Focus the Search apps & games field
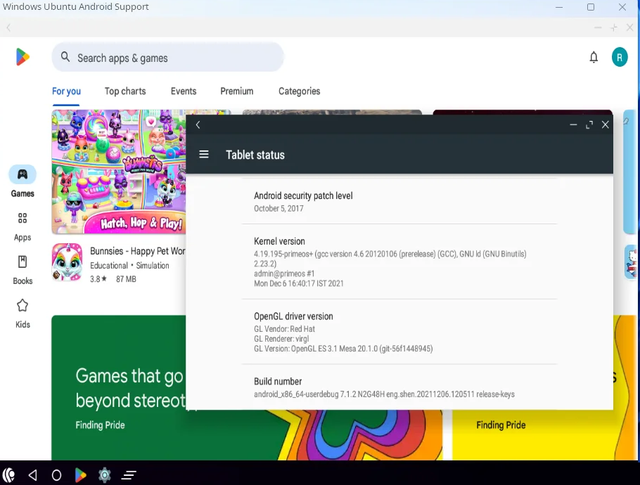Image resolution: width=640 pixels, height=485 pixels. [168, 57]
